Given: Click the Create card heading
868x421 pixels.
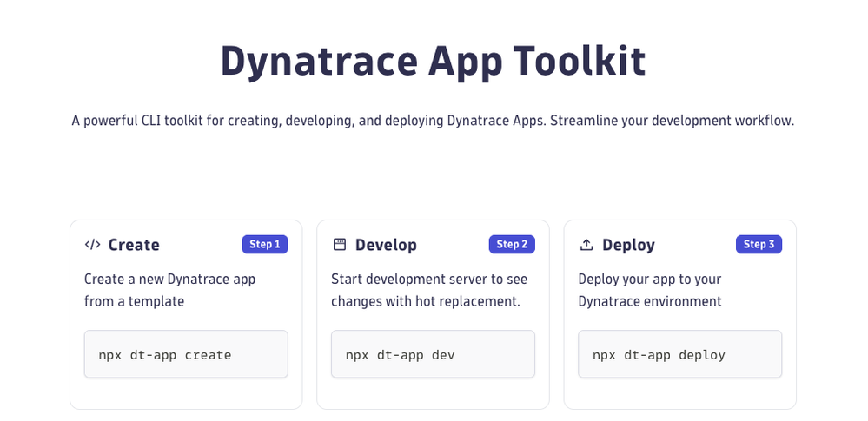Looking at the screenshot, I should pos(134,245).
